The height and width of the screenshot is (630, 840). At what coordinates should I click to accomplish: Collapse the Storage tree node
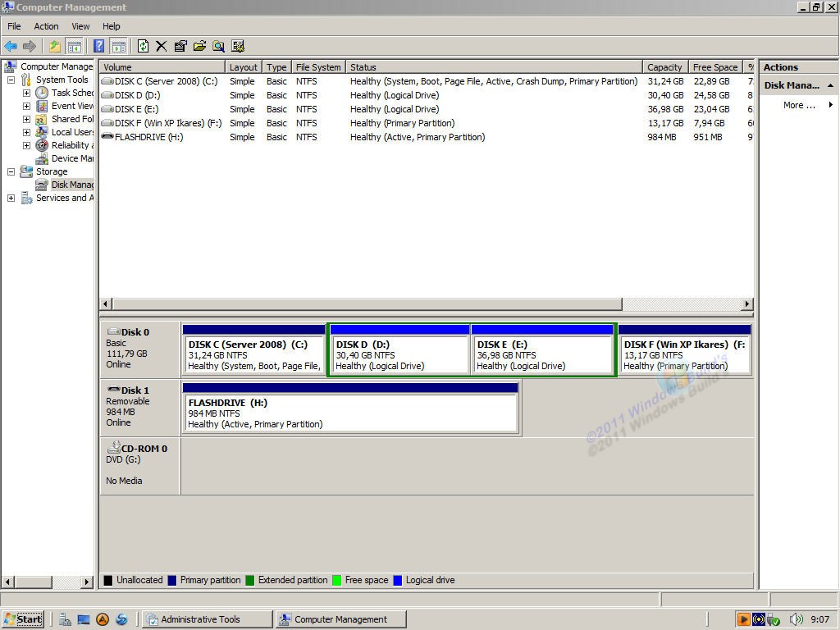(11, 172)
